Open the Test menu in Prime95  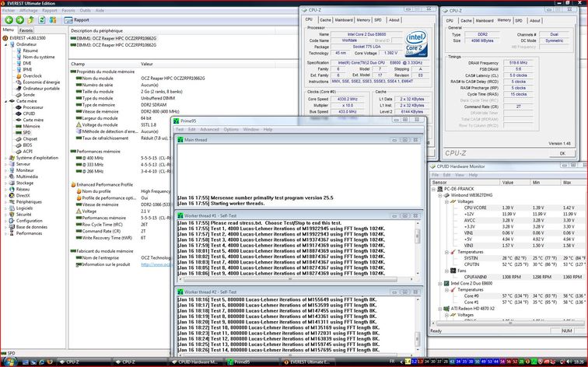pos(180,129)
